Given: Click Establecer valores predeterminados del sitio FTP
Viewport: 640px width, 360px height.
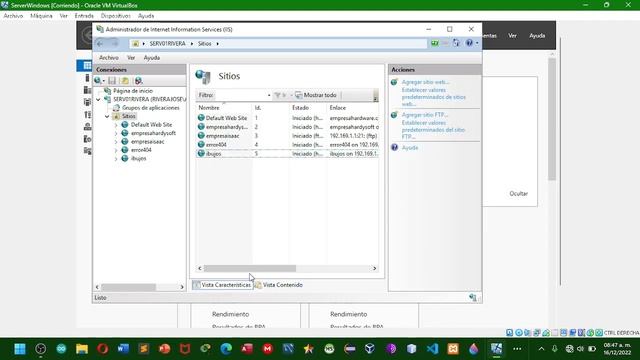Looking at the screenshot, I should click(433, 130).
